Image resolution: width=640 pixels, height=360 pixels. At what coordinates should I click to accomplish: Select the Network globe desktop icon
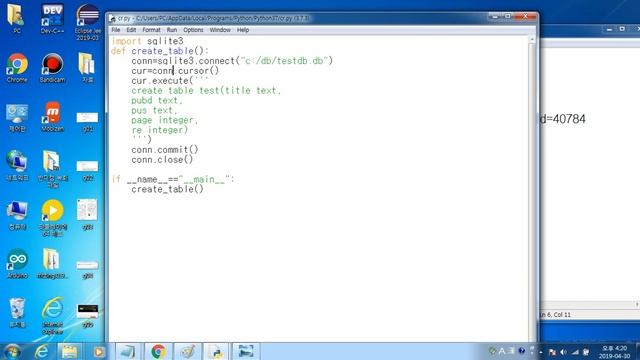point(17,166)
